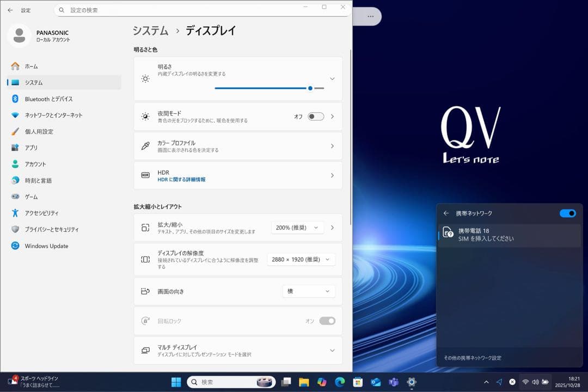The width and height of the screenshot is (588, 392).
Task: Open the Wi-Fi icon in system tray
Action: coord(524,382)
